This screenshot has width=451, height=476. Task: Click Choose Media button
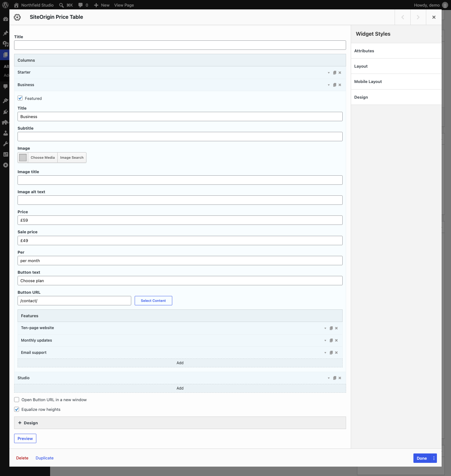[x=43, y=158]
